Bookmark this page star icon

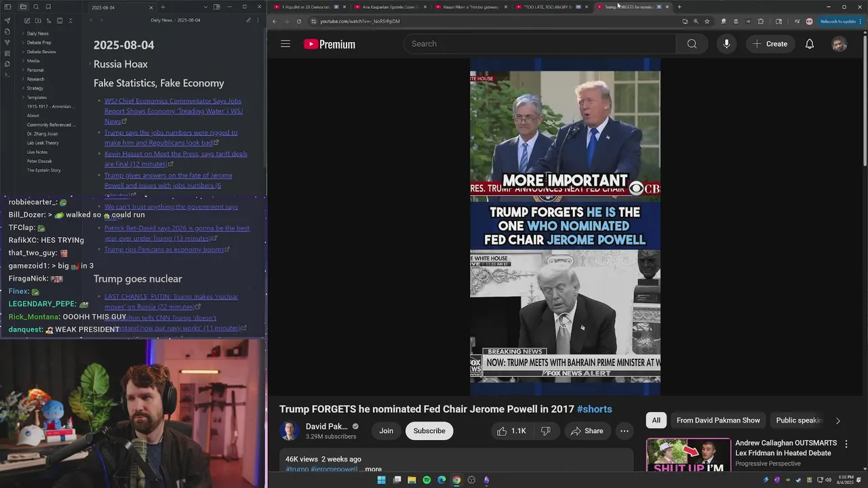pos(707,21)
